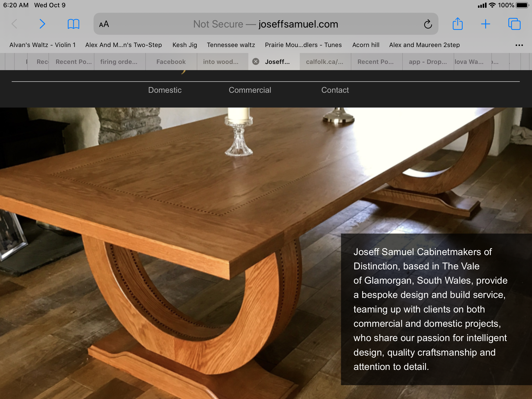Show all tabs overview icon
Screen dimensions: 532x399
tap(514, 24)
